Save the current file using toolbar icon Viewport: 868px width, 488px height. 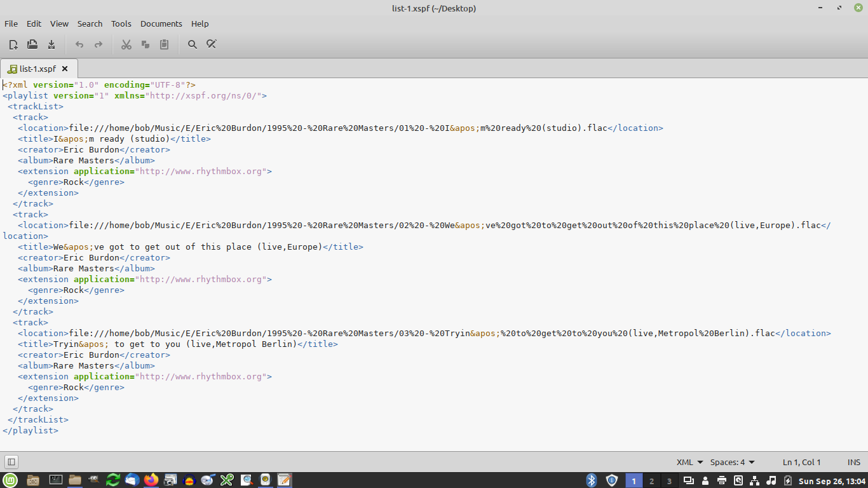pos(51,44)
